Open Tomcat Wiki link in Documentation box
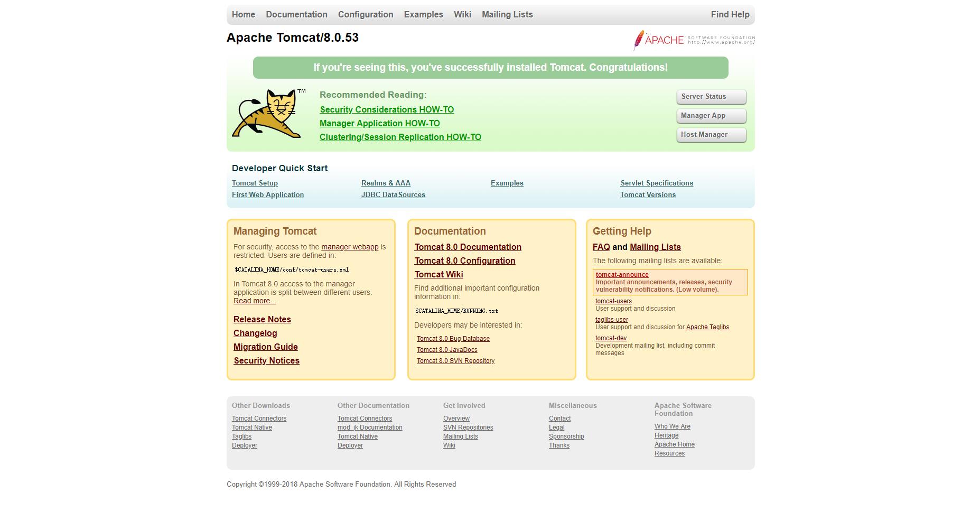 [x=439, y=275]
